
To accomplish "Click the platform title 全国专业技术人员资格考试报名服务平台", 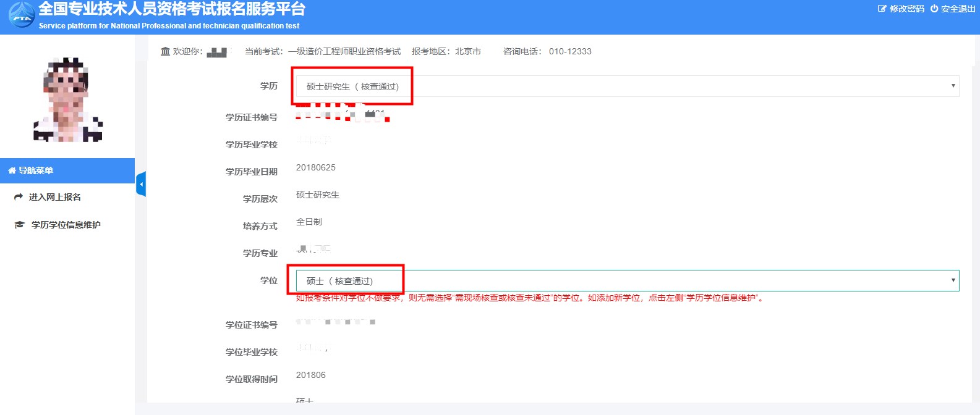I will click(172, 9).
